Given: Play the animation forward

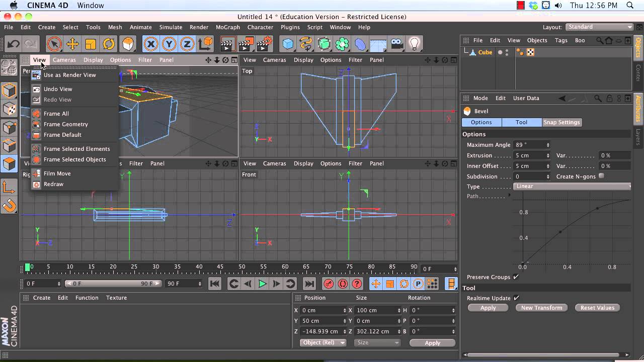Looking at the screenshot, I should click(x=262, y=284).
